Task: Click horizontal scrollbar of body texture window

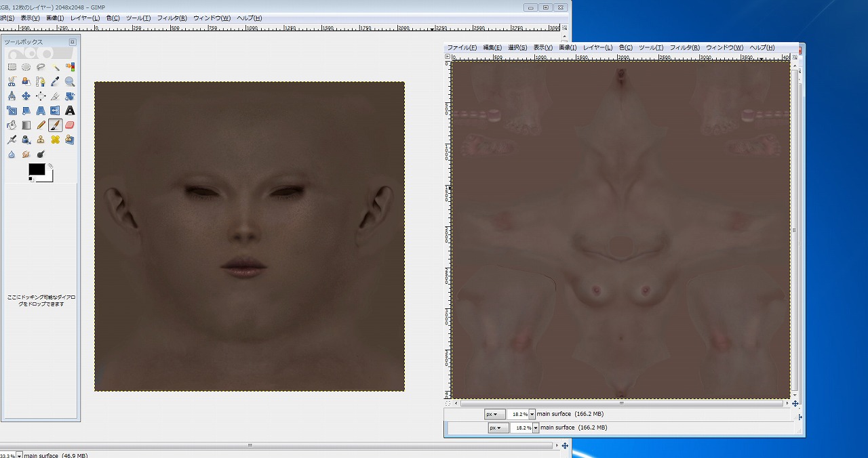Action: pyautogui.click(x=621, y=402)
